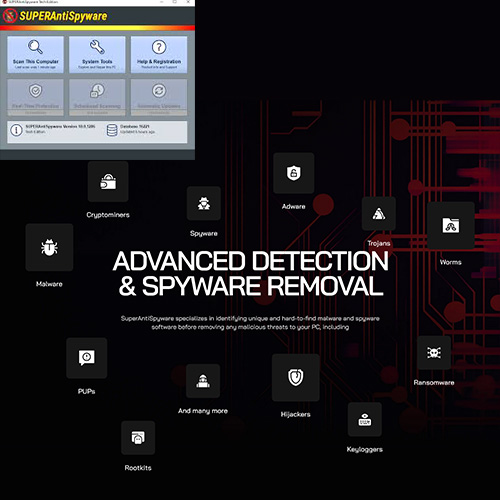This screenshot has width=500, height=500.
Task: Click the Malware label
Action: pyautogui.click(x=49, y=284)
